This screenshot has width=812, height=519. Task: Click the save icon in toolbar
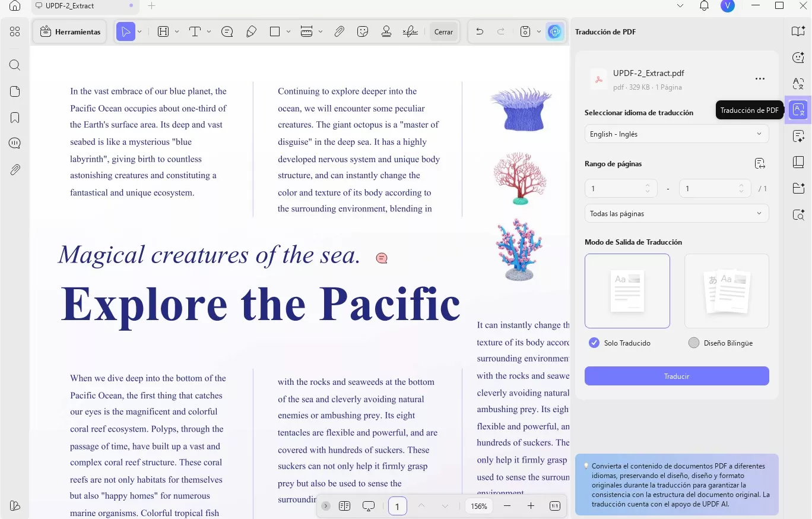click(525, 32)
